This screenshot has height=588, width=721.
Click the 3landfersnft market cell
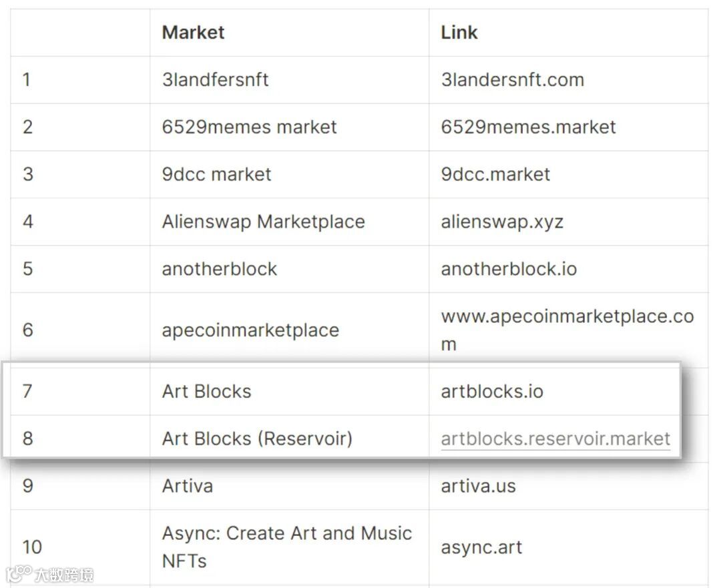(215, 80)
